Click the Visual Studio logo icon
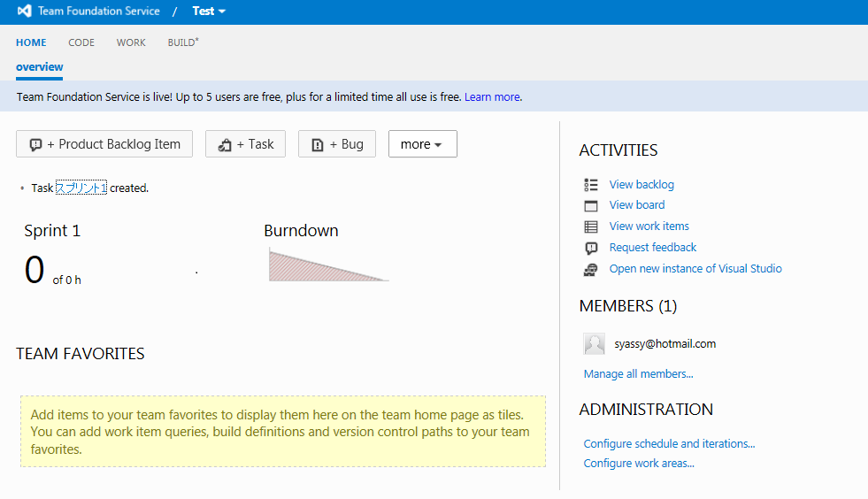 (25, 11)
